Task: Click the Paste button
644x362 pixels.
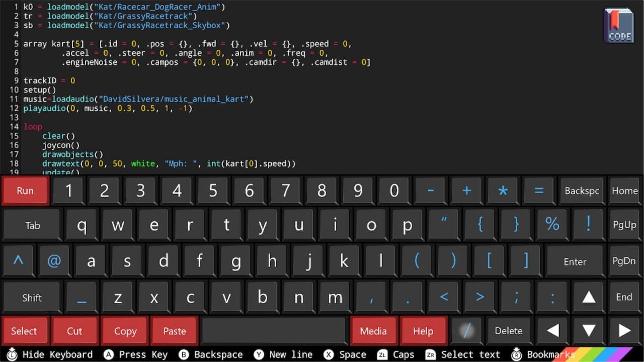Action: (175, 331)
